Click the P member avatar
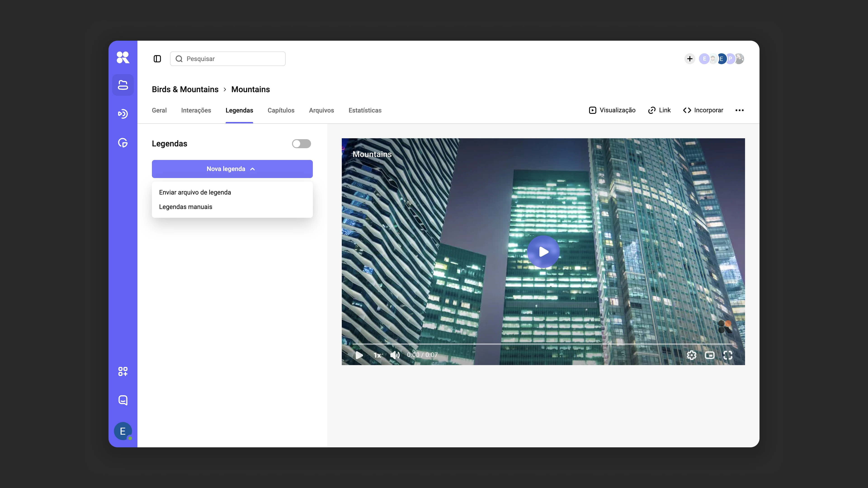This screenshot has height=488, width=868. (730, 59)
